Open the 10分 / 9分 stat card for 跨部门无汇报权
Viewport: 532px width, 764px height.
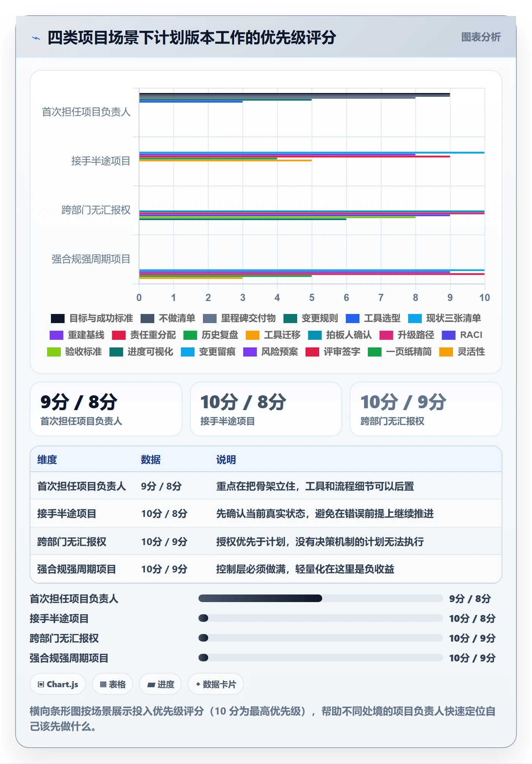[x=426, y=409]
